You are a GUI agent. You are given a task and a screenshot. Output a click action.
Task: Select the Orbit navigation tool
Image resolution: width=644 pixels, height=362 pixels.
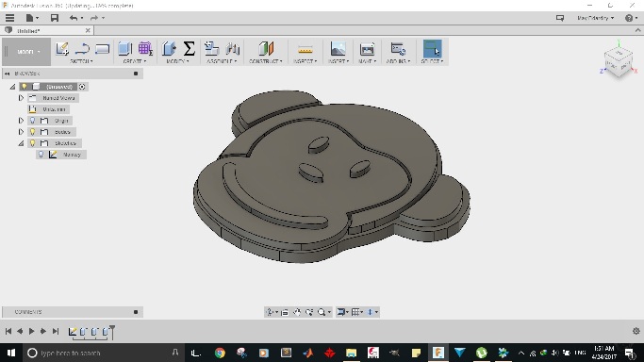(x=271, y=312)
